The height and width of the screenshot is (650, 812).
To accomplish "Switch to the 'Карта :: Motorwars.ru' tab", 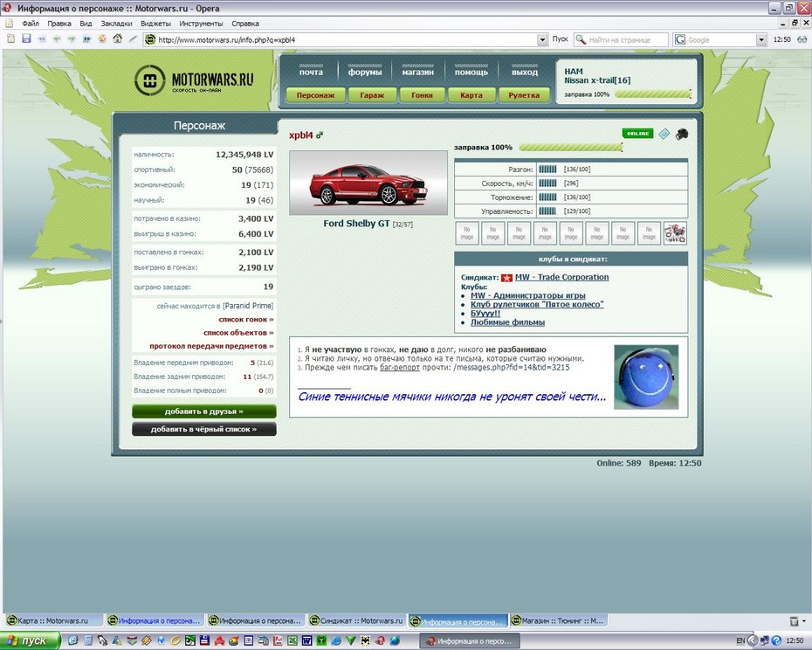I will click(x=52, y=620).
